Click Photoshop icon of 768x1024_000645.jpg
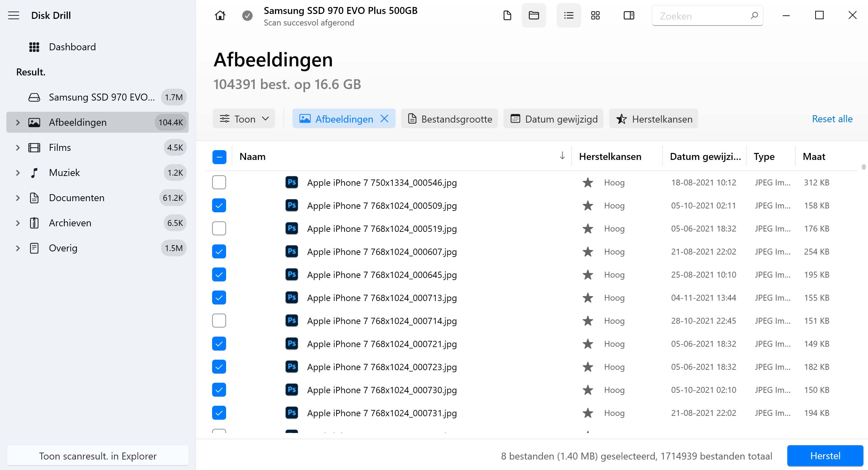The image size is (868, 470). [292, 274]
